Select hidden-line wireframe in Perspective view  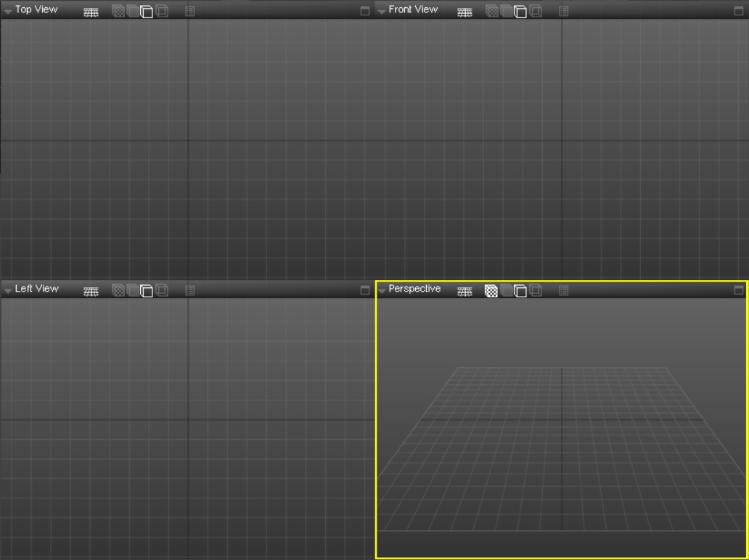pyautogui.click(x=520, y=291)
